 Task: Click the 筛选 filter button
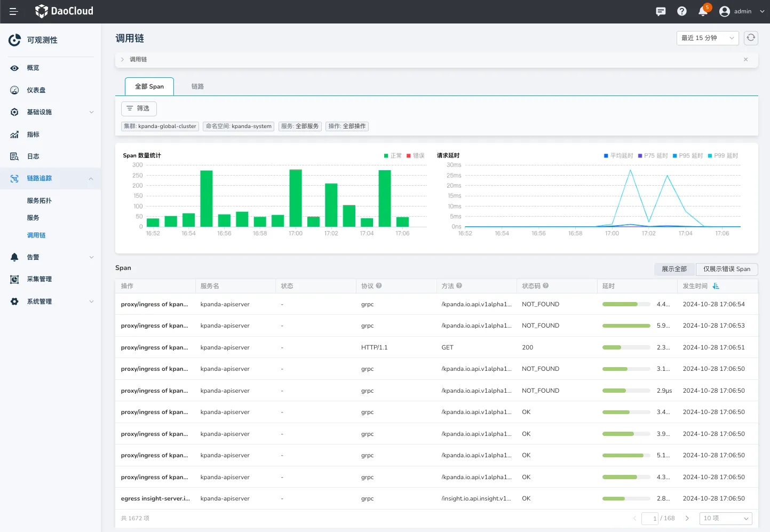click(x=139, y=108)
